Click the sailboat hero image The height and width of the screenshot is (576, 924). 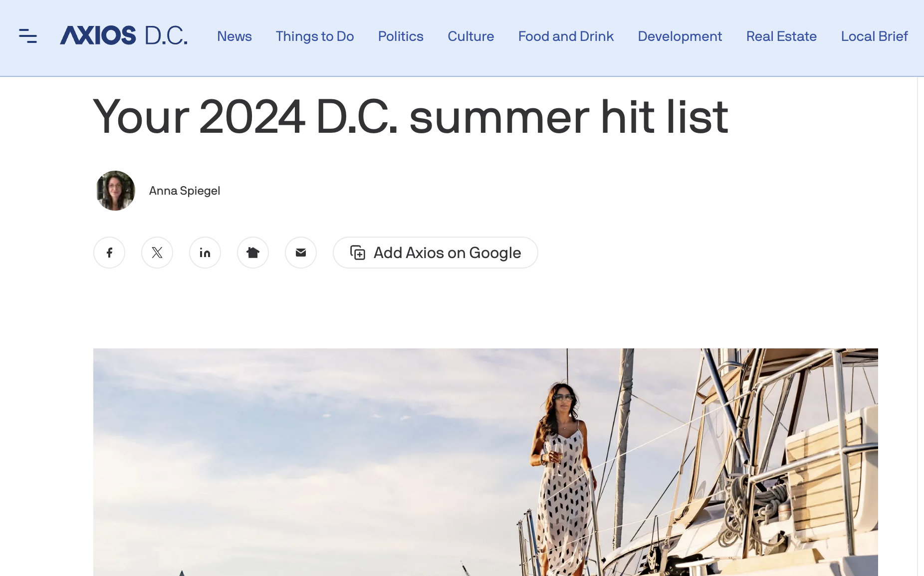pos(485,462)
